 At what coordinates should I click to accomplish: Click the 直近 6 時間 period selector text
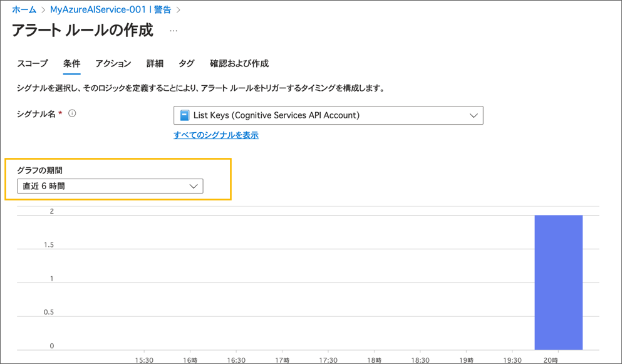[x=44, y=186]
